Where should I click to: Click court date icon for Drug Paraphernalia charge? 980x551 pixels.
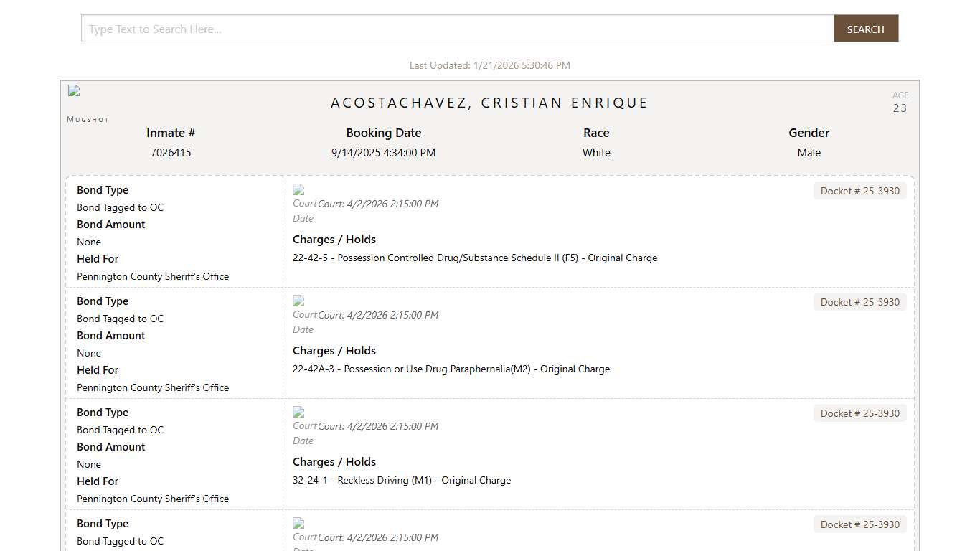coord(298,301)
